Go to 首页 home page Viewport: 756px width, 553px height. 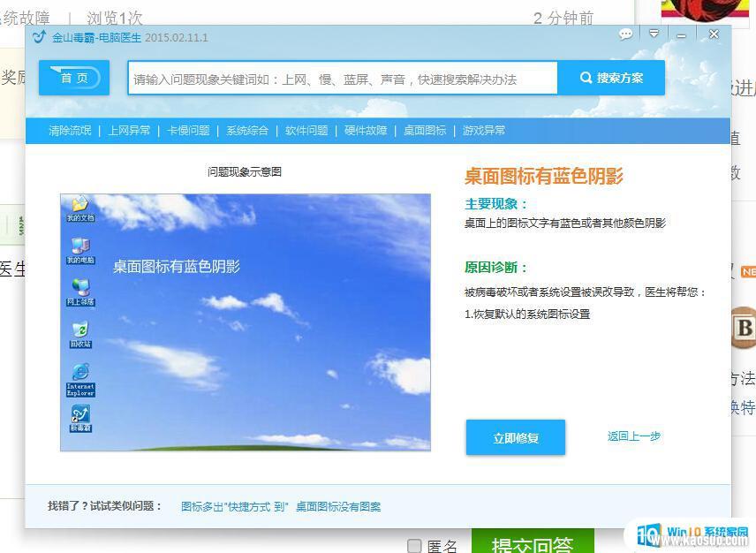click(x=74, y=78)
